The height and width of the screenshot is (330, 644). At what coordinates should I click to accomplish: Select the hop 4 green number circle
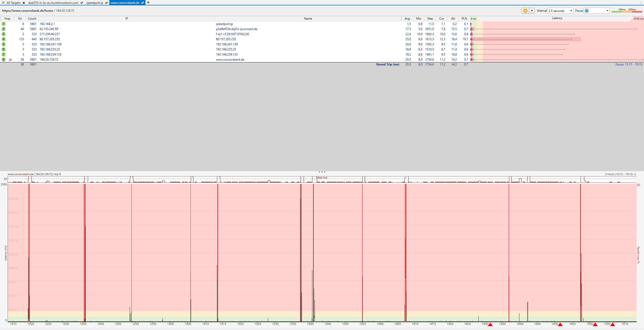[4, 39]
